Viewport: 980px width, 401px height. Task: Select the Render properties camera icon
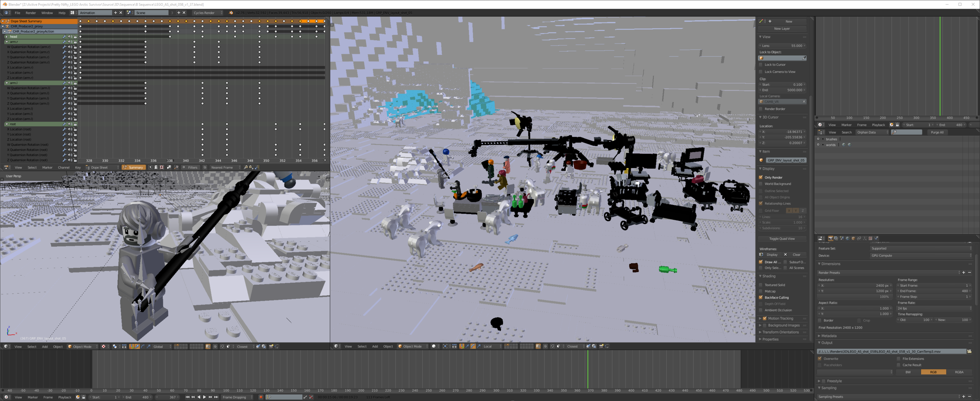831,238
